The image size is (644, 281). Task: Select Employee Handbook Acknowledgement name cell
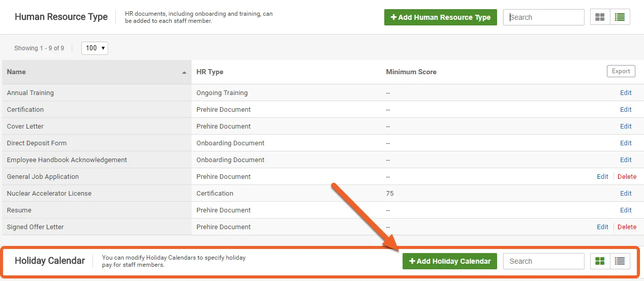coord(97,160)
